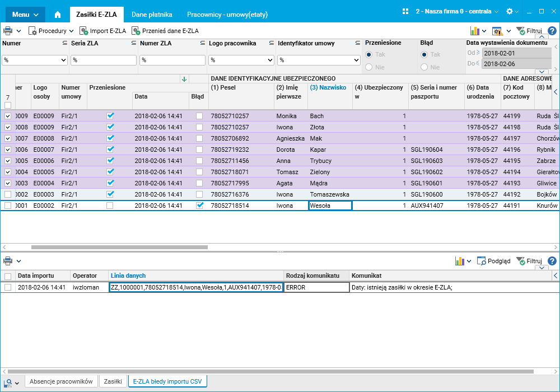Click the blue help question mark icon

552,31
